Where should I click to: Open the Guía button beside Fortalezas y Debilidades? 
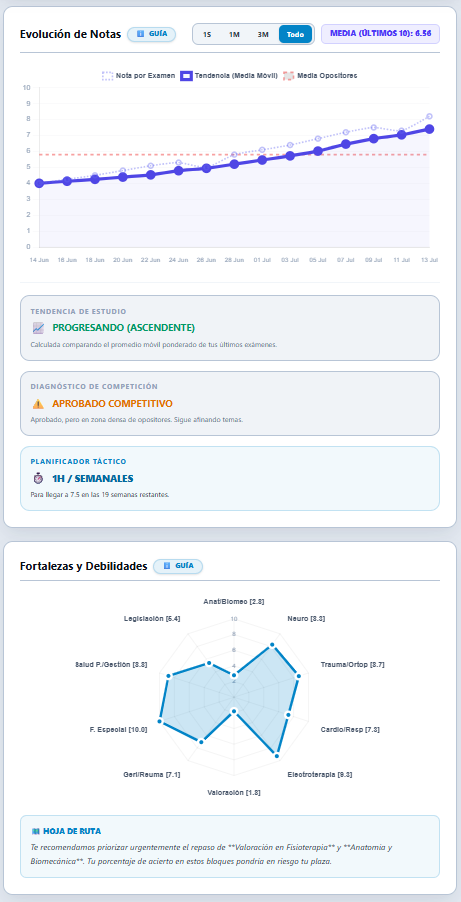click(x=178, y=566)
